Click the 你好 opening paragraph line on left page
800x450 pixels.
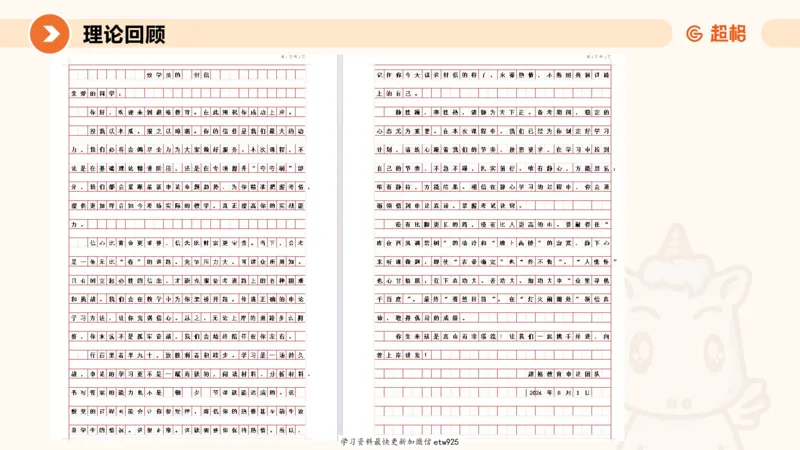(x=190, y=112)
